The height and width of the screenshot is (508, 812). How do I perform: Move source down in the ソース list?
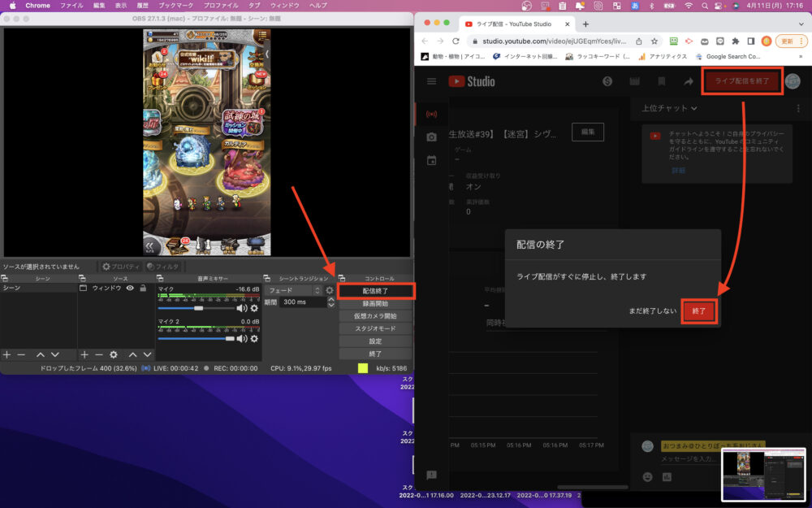point(148,354)
